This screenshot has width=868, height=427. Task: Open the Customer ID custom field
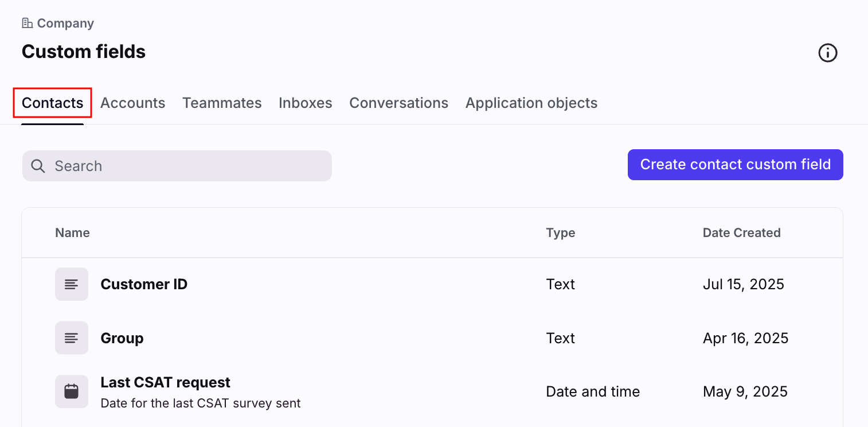[144, 284]
